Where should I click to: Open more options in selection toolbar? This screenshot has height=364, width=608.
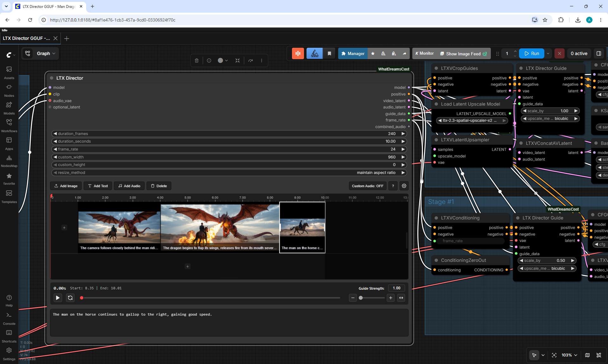262,60
